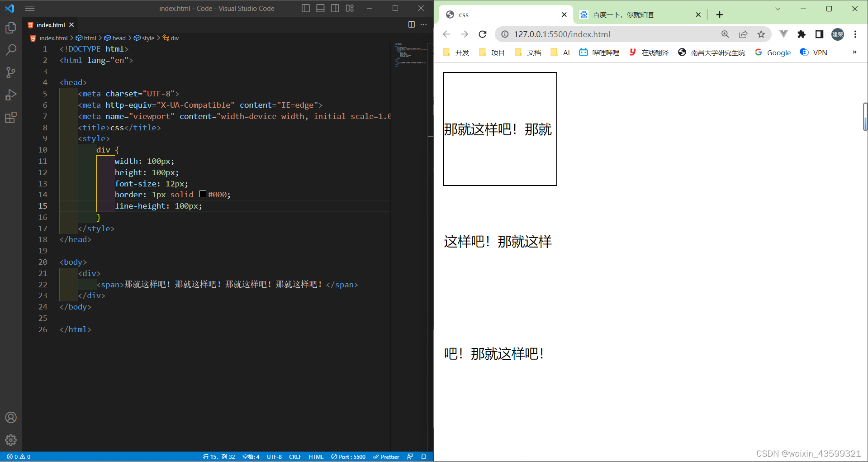Toggle Secondary Side Bar layout button
Image resolution: width=868 pixels, height=462 pixels.
(335, 8)
